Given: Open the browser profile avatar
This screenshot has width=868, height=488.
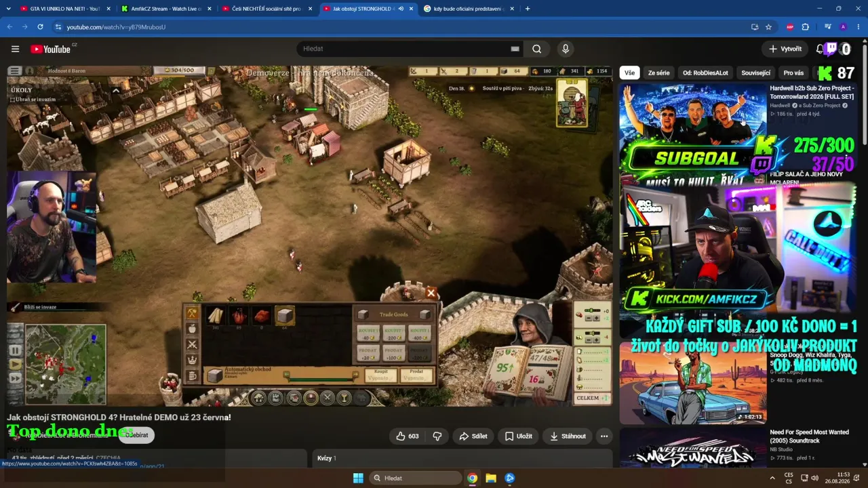Looking at the screenshot, I should coord(843,27).
